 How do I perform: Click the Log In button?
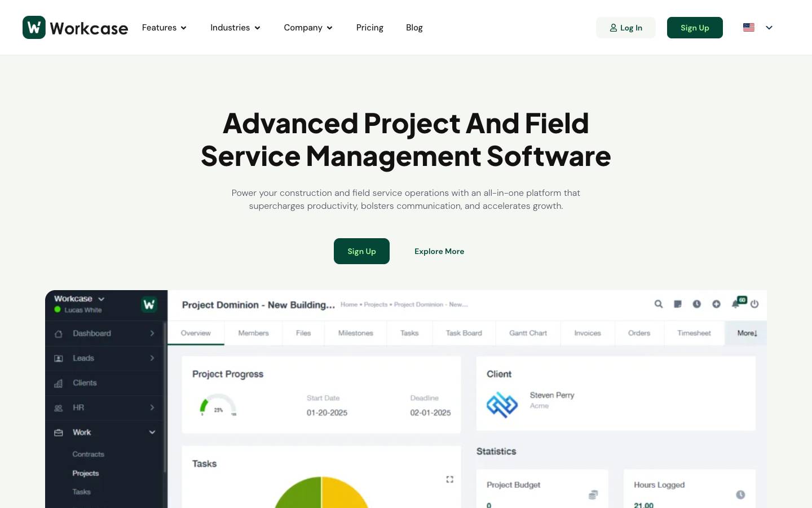pos(626,28)
